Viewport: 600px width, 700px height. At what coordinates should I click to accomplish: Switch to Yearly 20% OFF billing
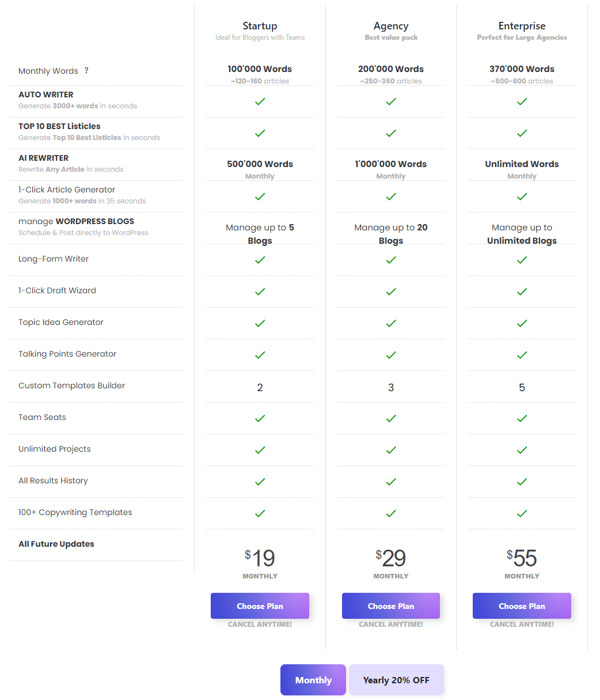pos(396,680)
